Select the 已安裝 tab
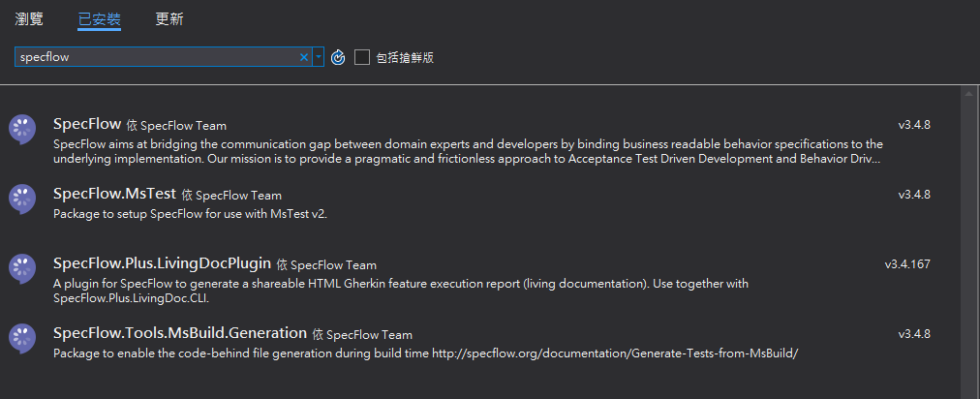The height and width of the screenshot is (399, 980). coord(100,18)
